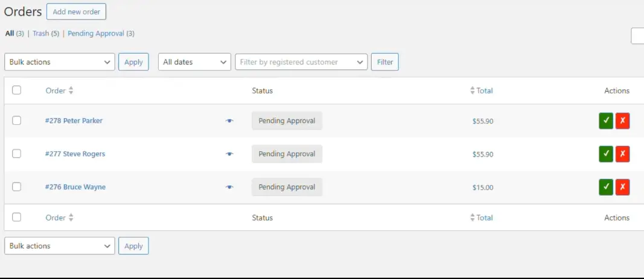Reject order #277 Steve Rogers
The height and width of the screenshot is (279, 644).
[x=622, y=154]
